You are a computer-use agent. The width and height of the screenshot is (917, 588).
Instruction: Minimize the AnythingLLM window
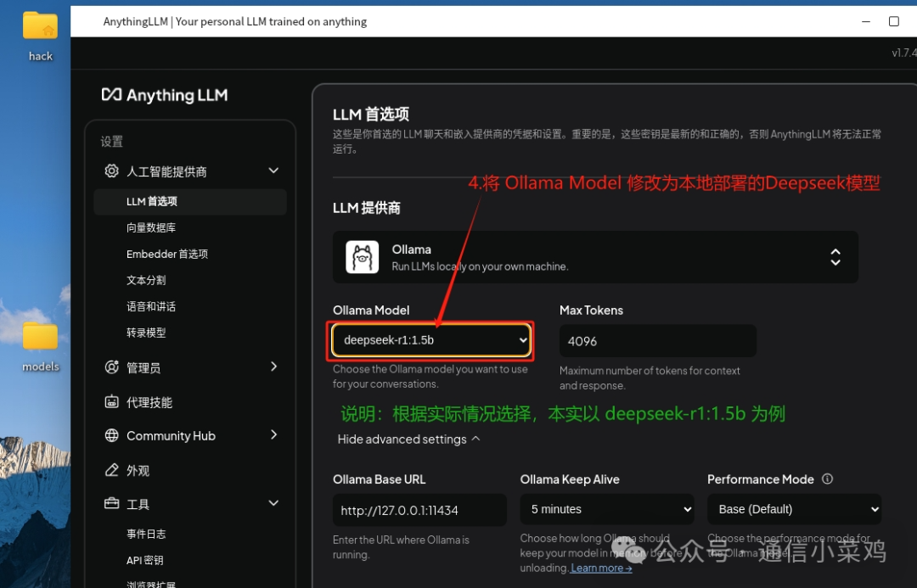866,21
